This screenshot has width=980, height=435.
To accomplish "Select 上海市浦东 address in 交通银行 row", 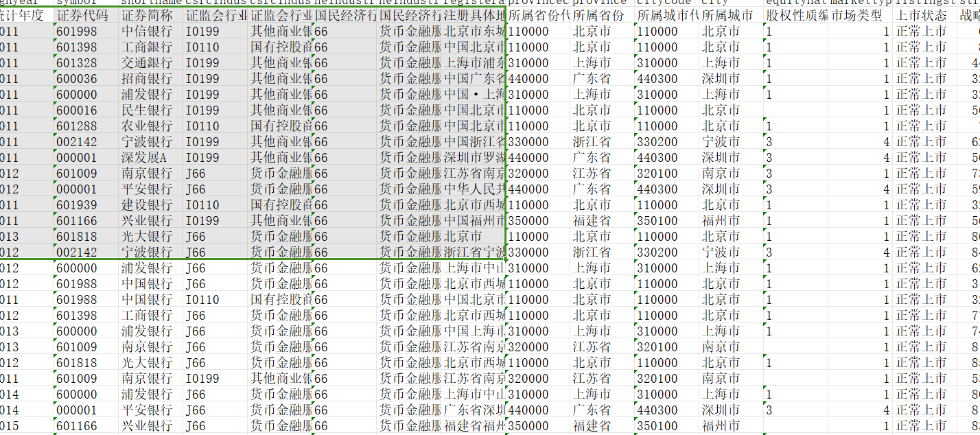I will (474, 62).
